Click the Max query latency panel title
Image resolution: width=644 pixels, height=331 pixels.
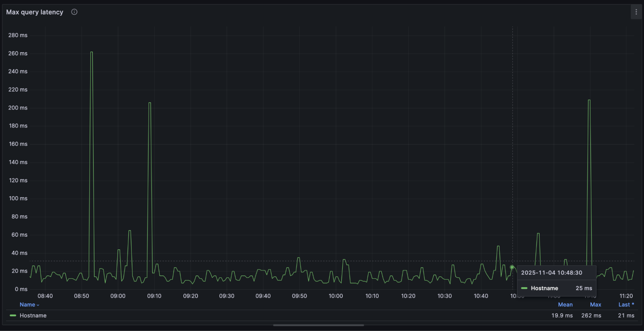point(34,12)
